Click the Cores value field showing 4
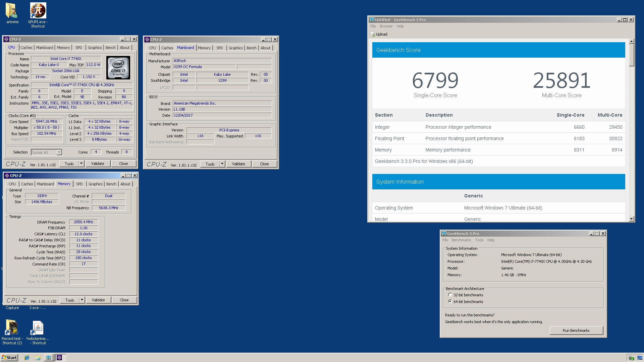 [x=96, y=152]
